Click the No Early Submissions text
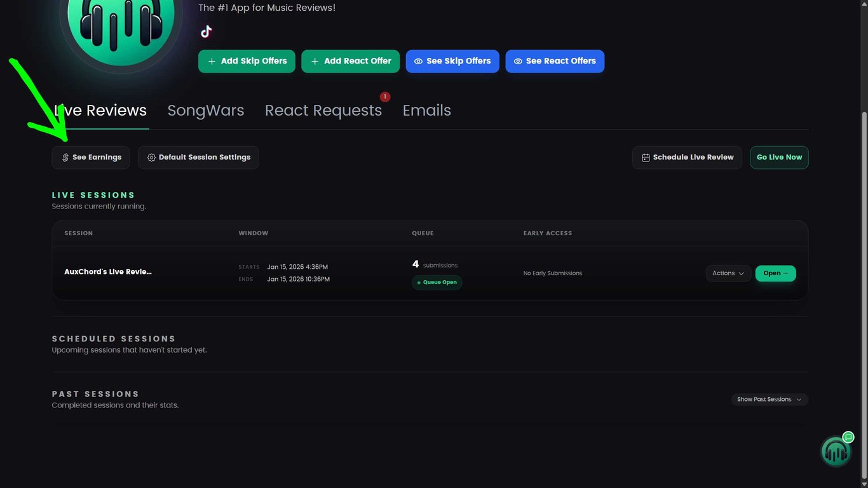The width and height of the screenshot is (868, 488). pyautogui.click(x=553, y=273)
